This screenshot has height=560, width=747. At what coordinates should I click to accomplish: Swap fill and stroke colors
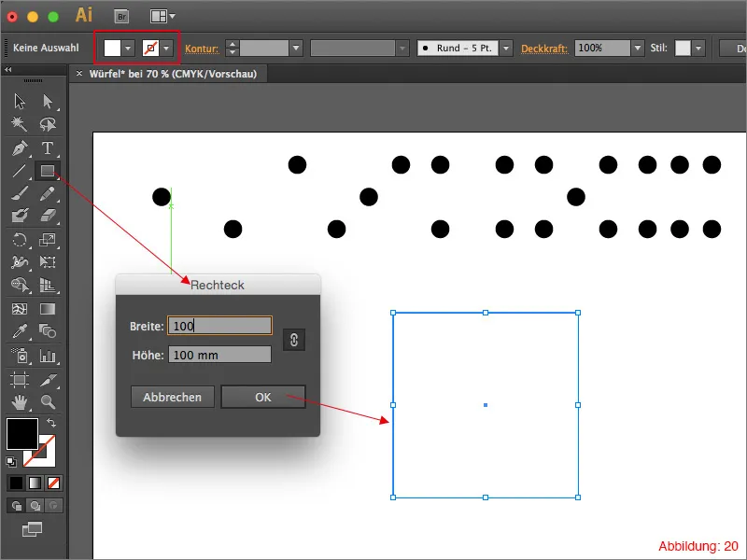point(51,423)
